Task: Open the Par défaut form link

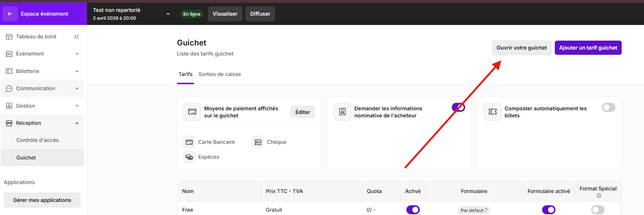Action: click(x=474, y=210)
